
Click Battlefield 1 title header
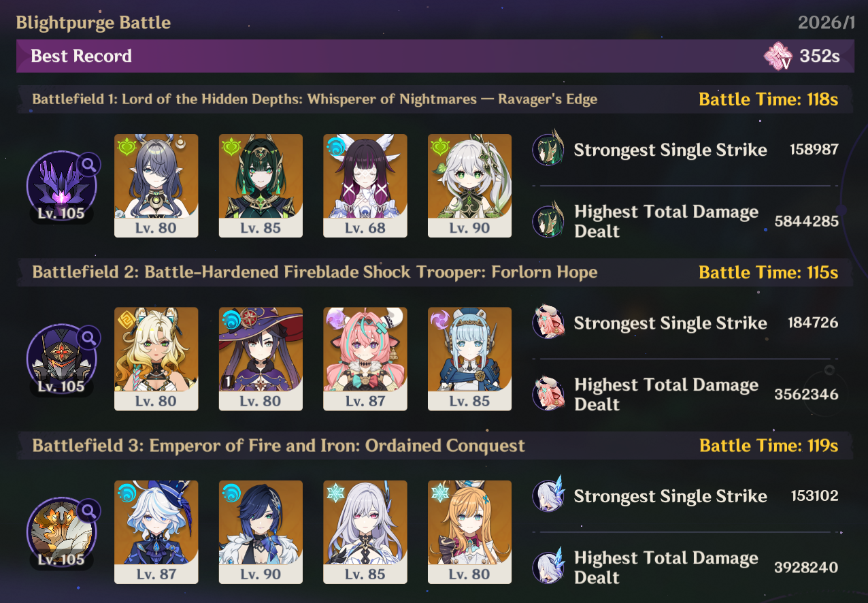point(315,99)
